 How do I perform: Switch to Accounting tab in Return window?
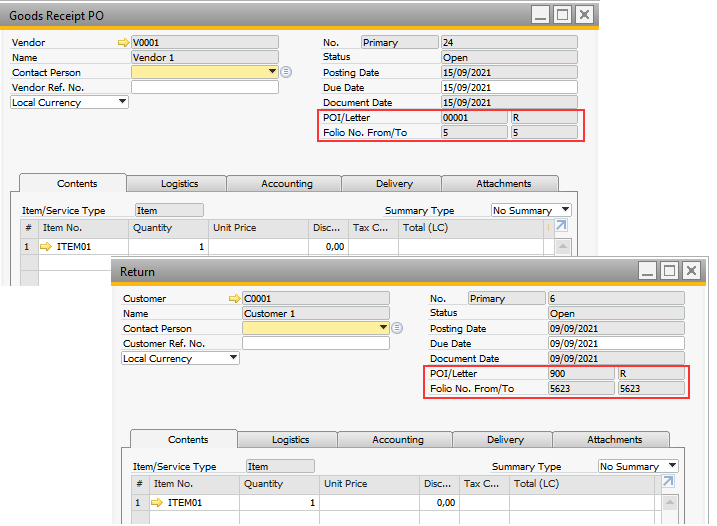[397, 440]
